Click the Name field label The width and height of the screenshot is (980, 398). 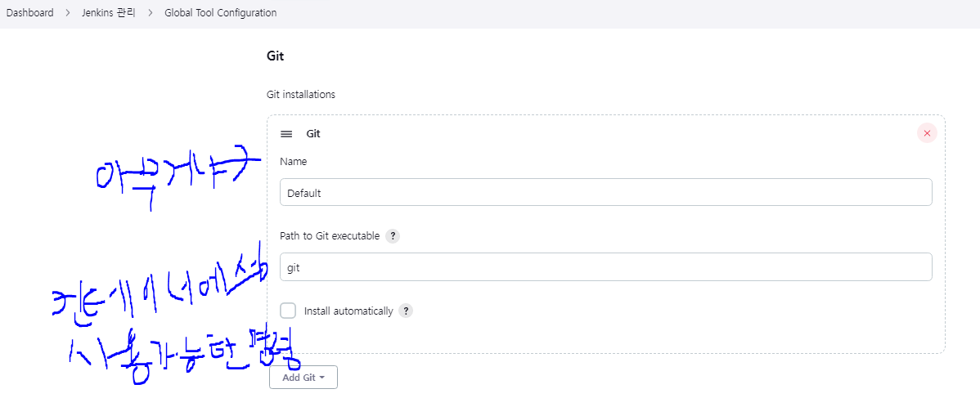(293, 161)
